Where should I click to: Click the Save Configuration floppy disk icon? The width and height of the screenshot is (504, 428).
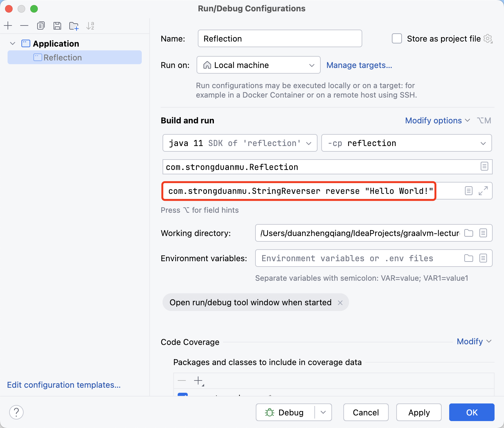[57, 25]
